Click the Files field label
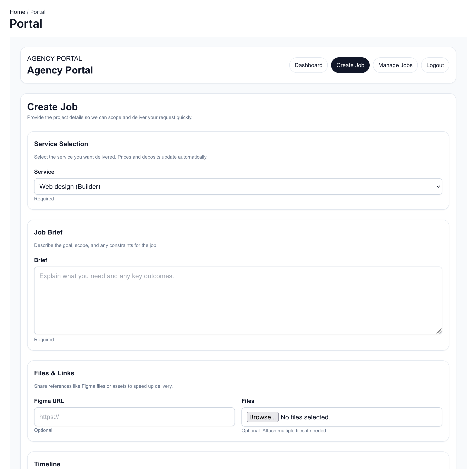Image resolution: width=476 pixels, height=469 pixels. coord(248,401)
